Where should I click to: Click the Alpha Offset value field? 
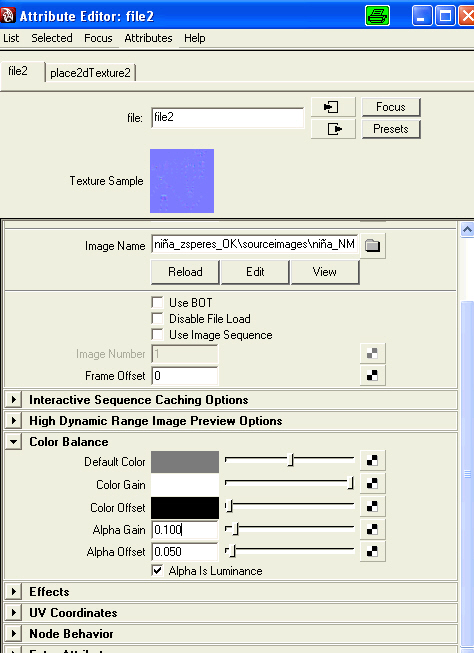point(185,552)
